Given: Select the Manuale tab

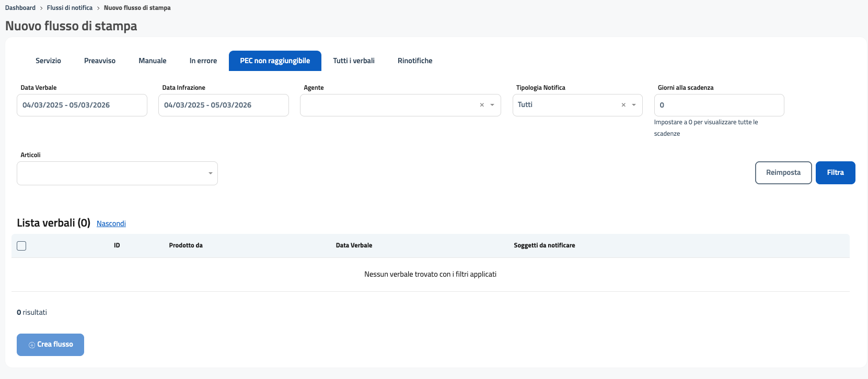Looking at the screenshot, I should tap(153, 61).
